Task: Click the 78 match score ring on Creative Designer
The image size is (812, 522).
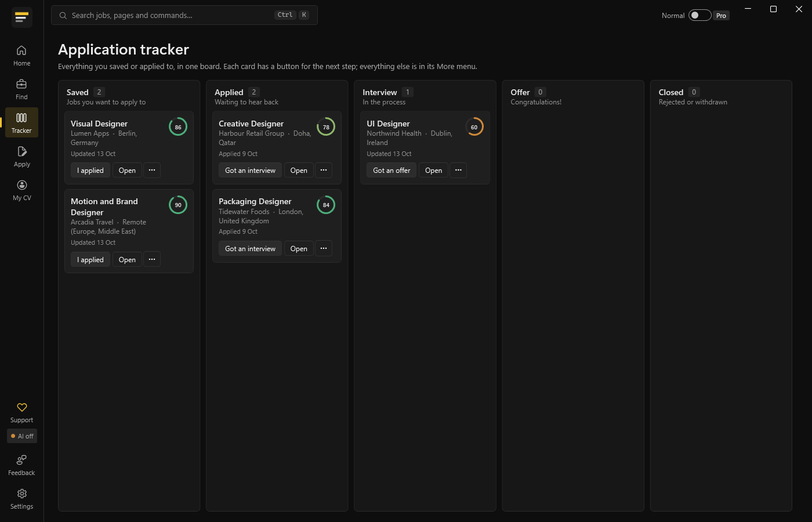Action: (326, 127)
